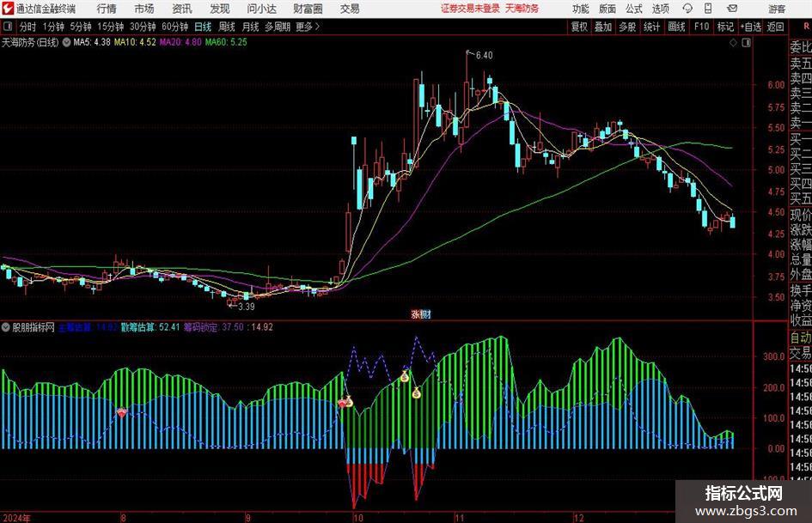Click the red 天海防务 stock name in title bar

(x=522, y=9)
